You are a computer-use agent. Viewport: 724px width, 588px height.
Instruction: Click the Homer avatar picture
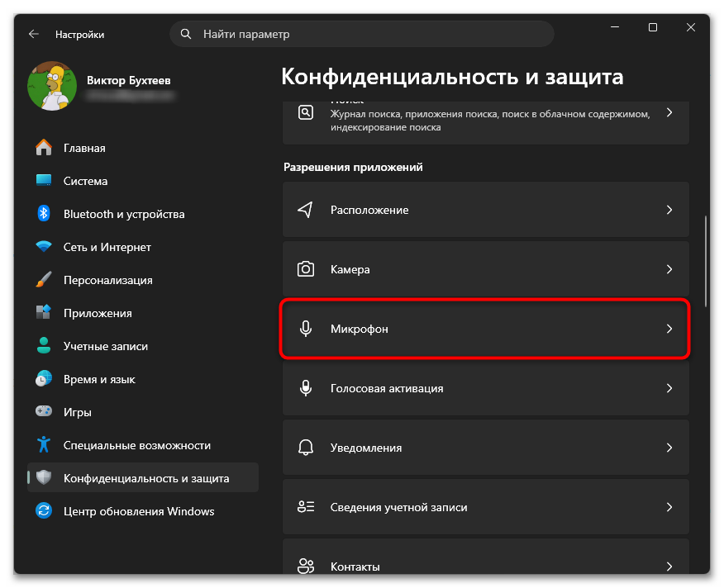52,86
